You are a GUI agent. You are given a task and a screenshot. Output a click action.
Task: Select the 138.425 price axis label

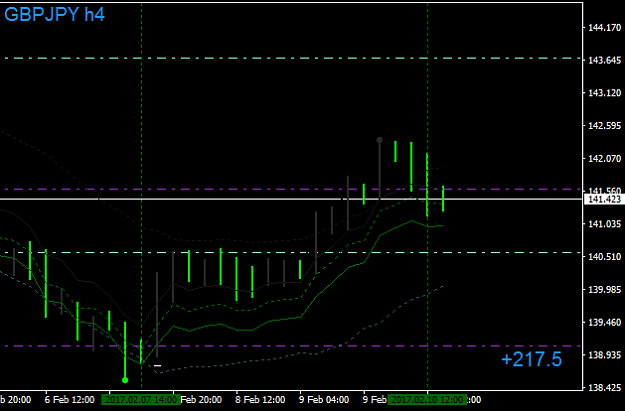pyautogui.click(x=605, y=387)
